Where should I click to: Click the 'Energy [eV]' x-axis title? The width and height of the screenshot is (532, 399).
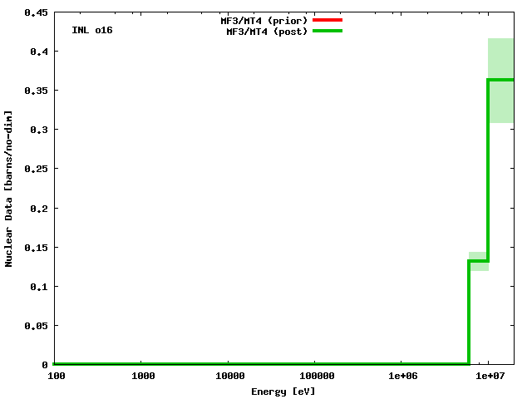[x=283, y=392]
